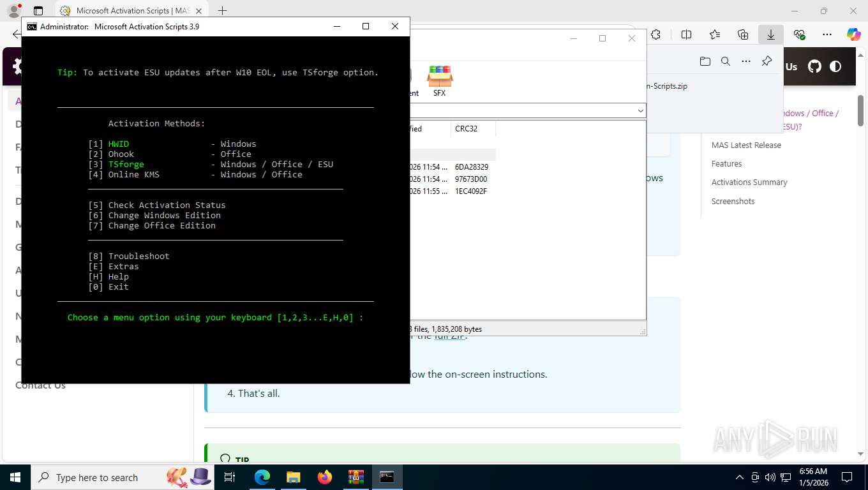Click the TSforge option text in console
The height and width of the screenshot is (490, 868).
coord(126,165)
